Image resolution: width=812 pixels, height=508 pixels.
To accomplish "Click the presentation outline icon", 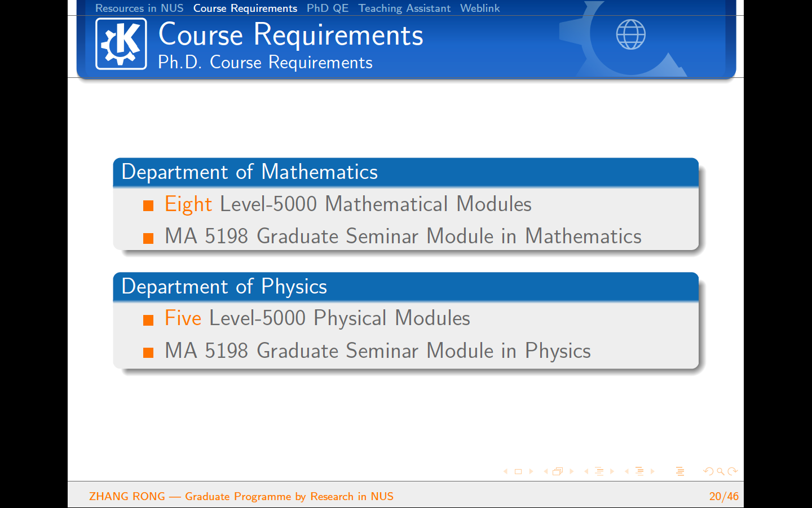I will click(x=680, y=471).
